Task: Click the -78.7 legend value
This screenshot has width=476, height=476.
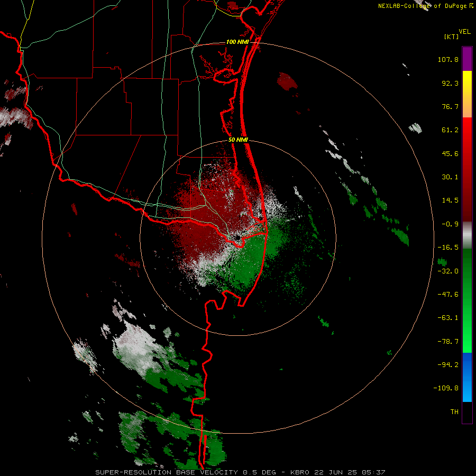Action: (x=448, y=342)
